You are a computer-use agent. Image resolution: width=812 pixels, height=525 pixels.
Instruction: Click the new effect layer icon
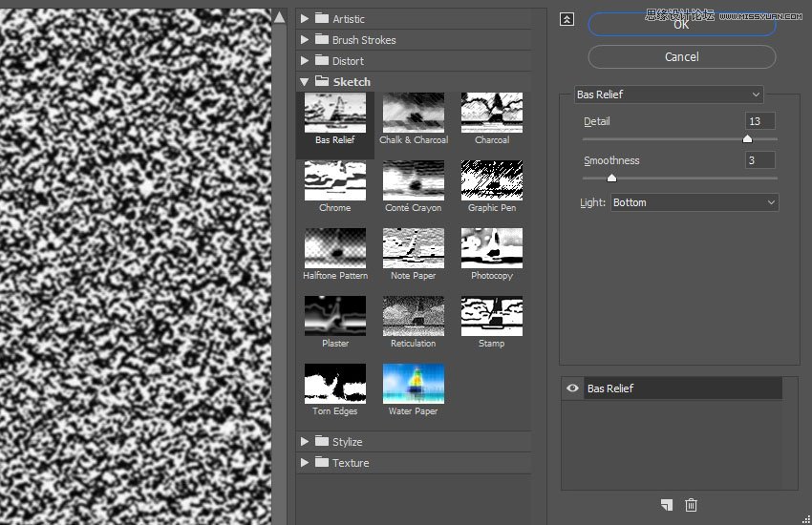coord(666,505)
